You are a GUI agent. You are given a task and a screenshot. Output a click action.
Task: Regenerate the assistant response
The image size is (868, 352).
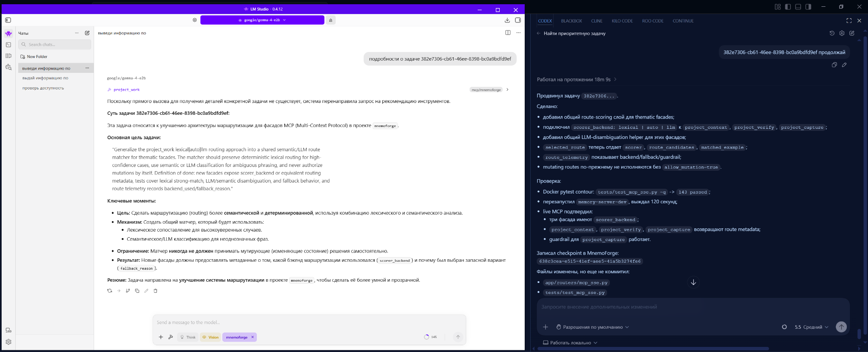pos(110,291)
